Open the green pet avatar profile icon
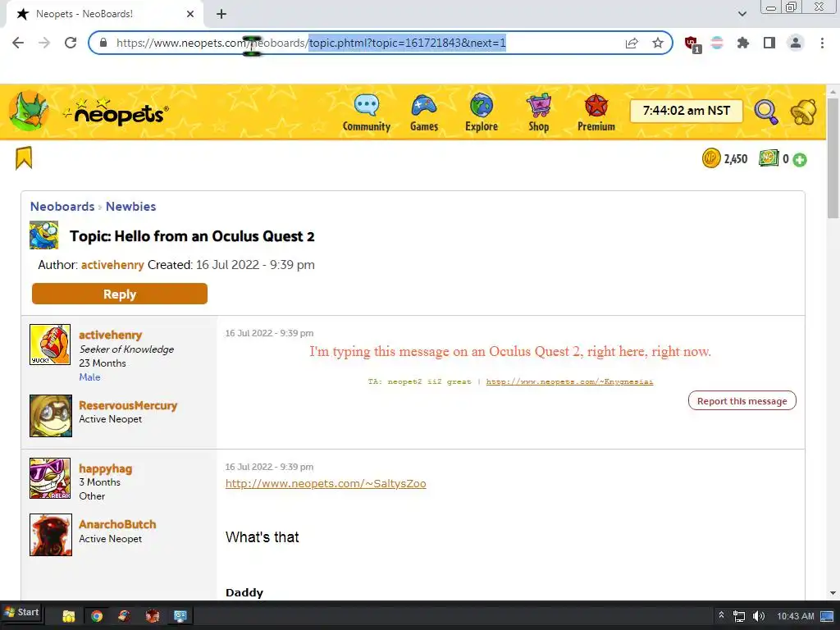 coord(29,111)
